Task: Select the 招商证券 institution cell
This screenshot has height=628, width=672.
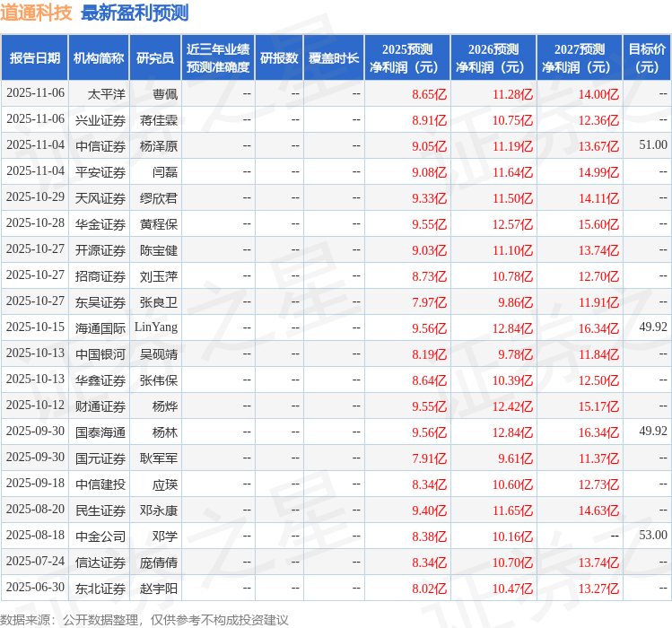Action: click(100, 276)
